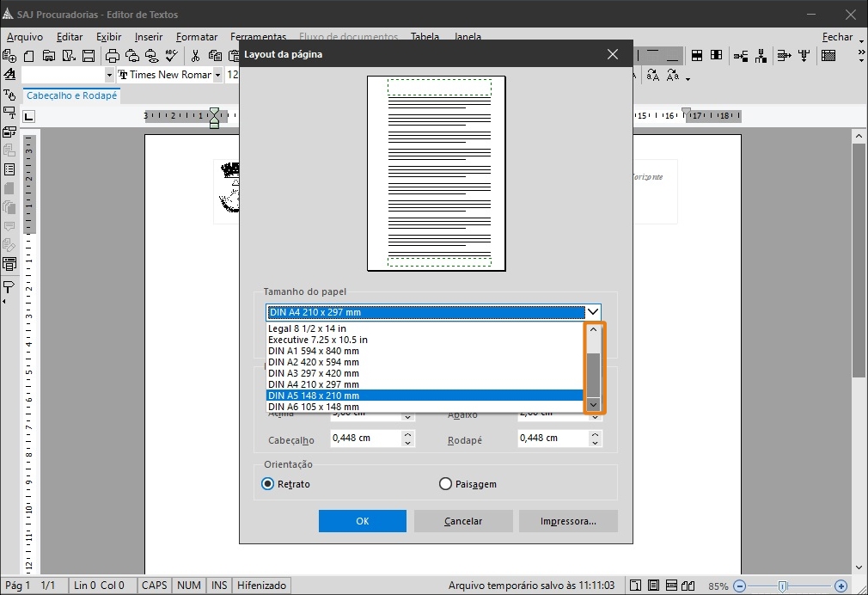Click the Print icon in toolbar
The height and width of the screenshot is (595, 868).
click(112, 56)
